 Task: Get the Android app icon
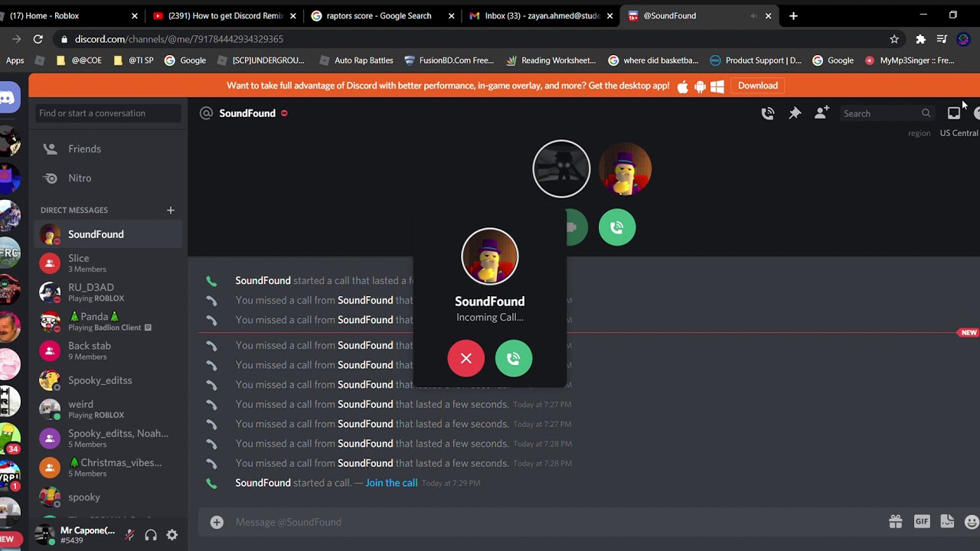click(x=700, y=86)
